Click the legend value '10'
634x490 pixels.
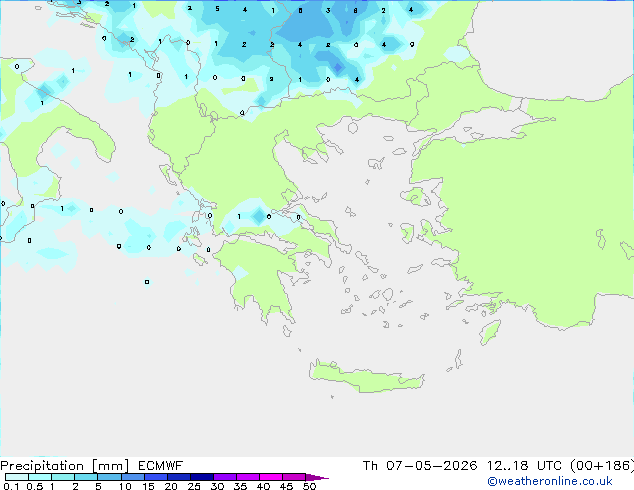click(x=125, y=486)
